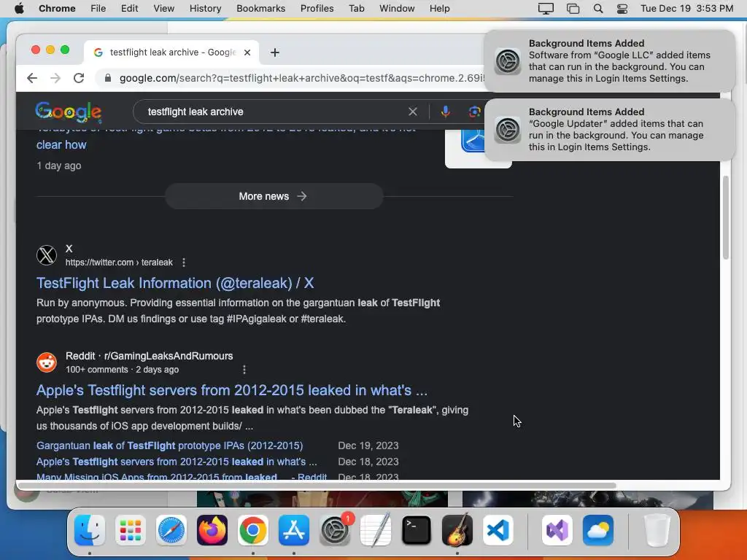Viewport: 747px width, 560px height.
Task: Click the Stage Manager menu bar icon
Action: [x=573, y=9]
